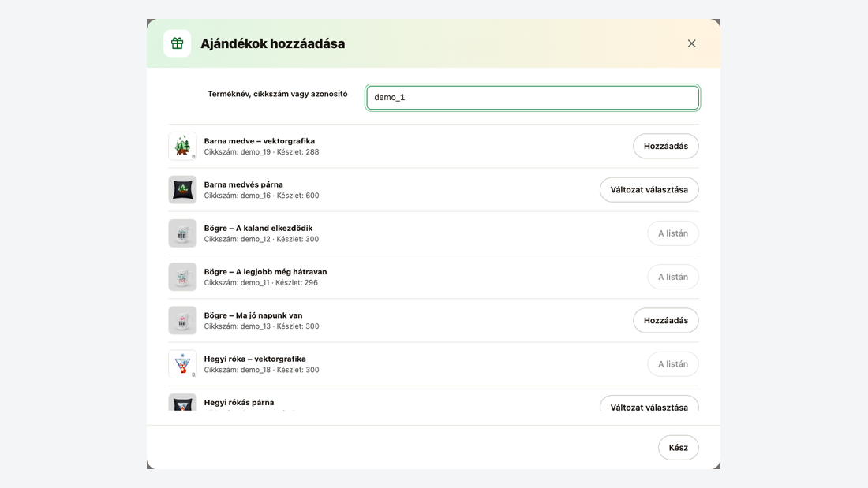Select the product name Bögre – A legjobb még hátravan

click(x=265, y=272)
